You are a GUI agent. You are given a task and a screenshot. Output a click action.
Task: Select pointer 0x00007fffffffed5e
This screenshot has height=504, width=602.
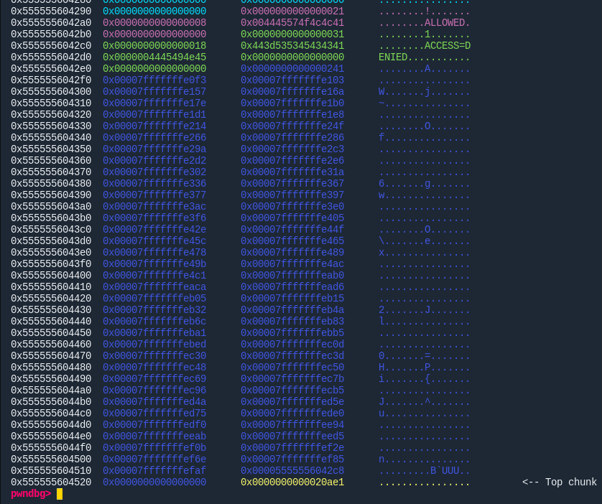pos(292,402)
